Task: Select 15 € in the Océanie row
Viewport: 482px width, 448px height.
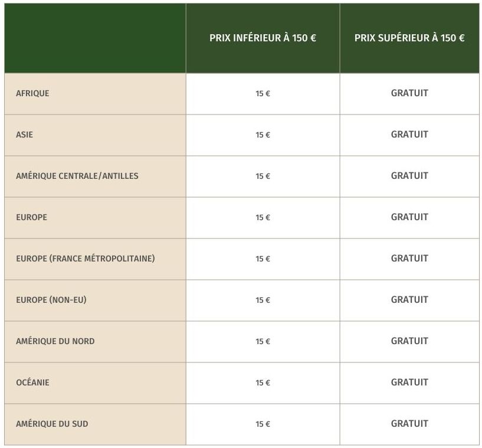Action: coord(263,383)
